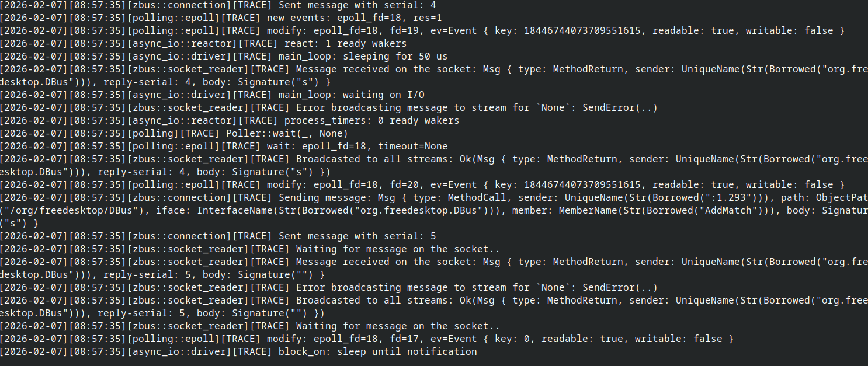Click 'process_timers: 0 ready wakers' line
The width and height of the screenshot is (868, 366).
tap(371, 120)
